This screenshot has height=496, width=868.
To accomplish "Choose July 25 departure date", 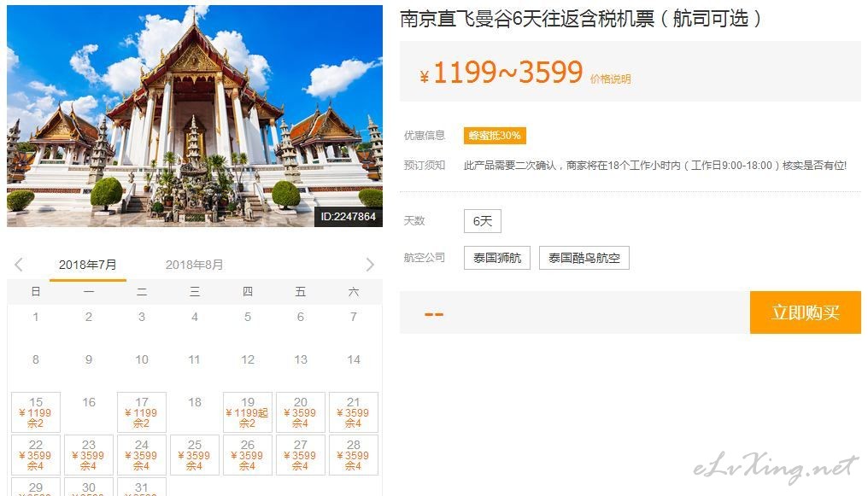I will pos(195,455).
